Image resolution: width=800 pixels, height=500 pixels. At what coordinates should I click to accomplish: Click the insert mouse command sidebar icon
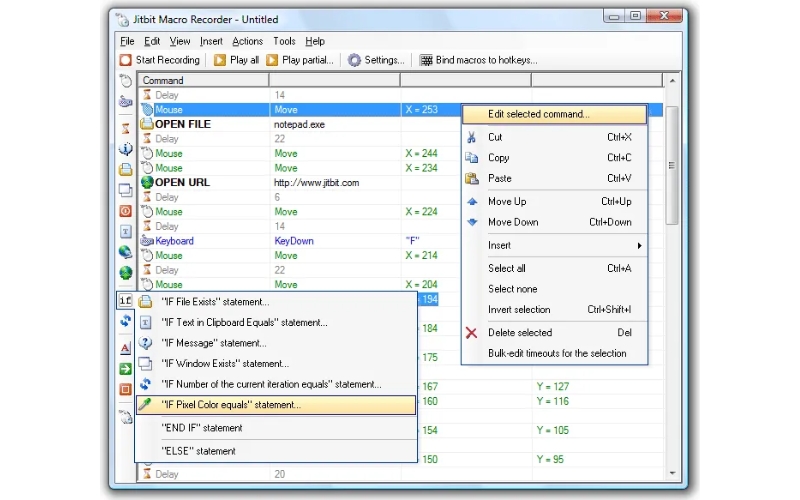point(126,81)
